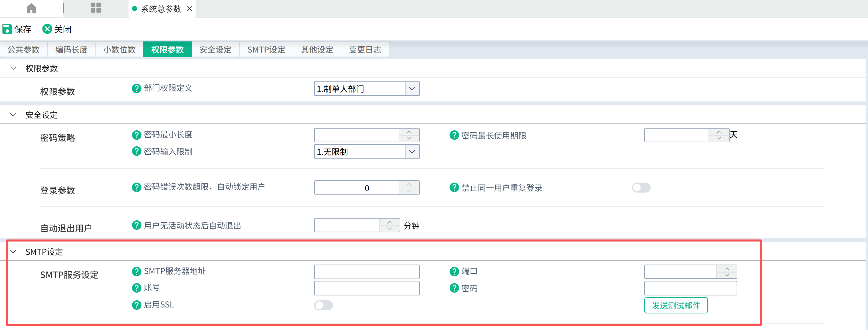Viewport: 868px width, 330px height.
Task: Increase the 密码最小长度 spinner value
Action: tap(409, 132)
